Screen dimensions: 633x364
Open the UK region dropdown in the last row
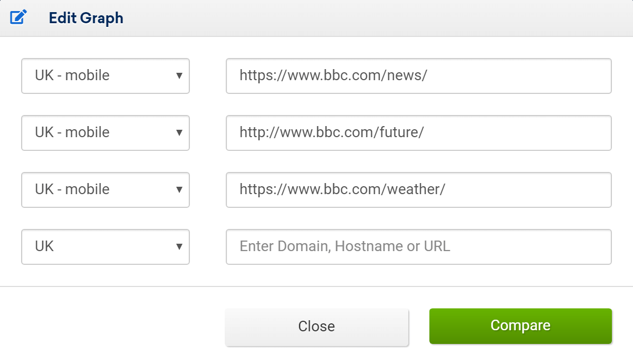[x=105, y=247]
